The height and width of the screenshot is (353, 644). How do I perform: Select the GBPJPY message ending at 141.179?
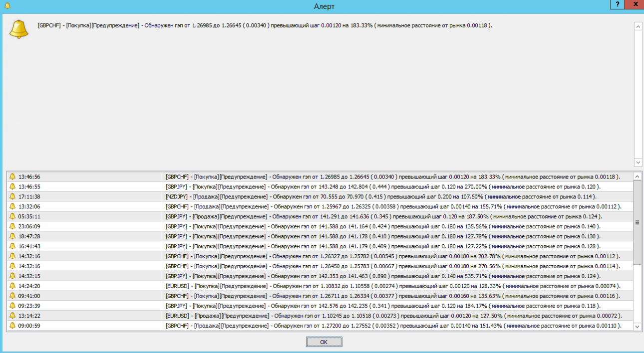pyautogui.click(x=383, y=246)
